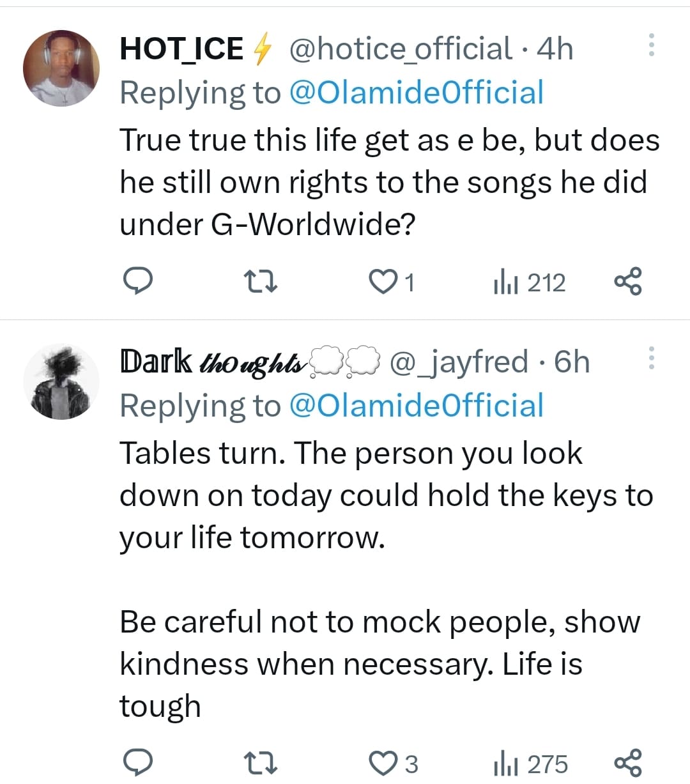Open the more options menu on HOT_ICE's tweet

tap(652, 46)
